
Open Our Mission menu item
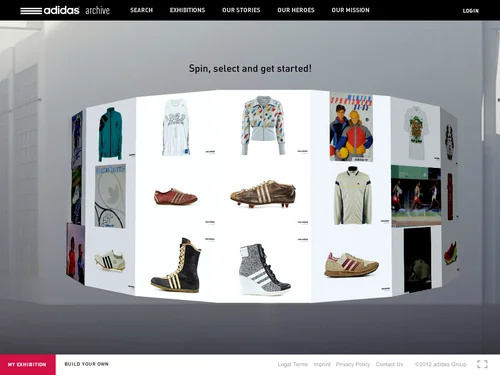[350, 10]
